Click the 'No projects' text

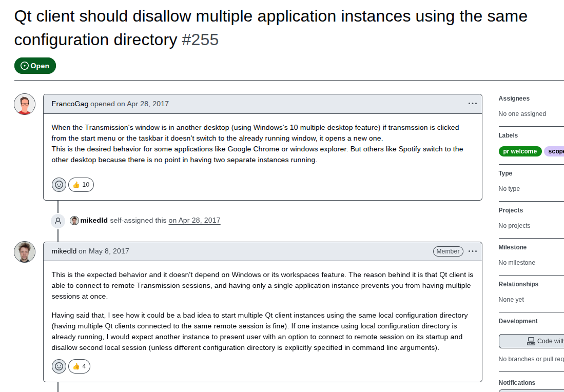point(514,226)
